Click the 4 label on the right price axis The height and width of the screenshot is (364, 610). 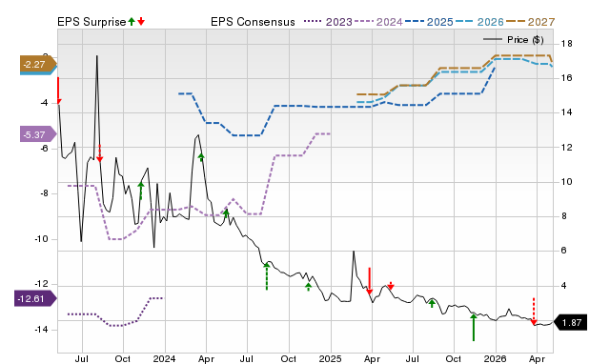(x=563, y=286)
